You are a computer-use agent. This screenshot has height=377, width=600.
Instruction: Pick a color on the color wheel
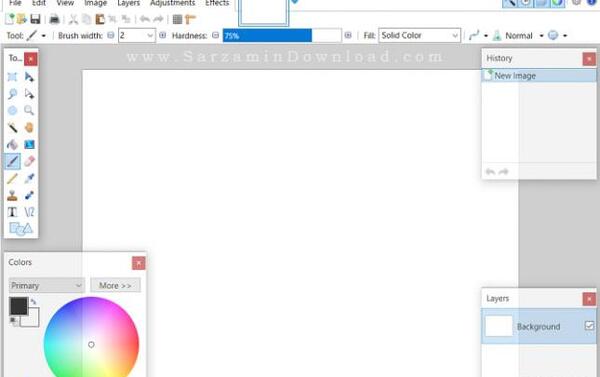pyautogui.click(x=91, y=338)
